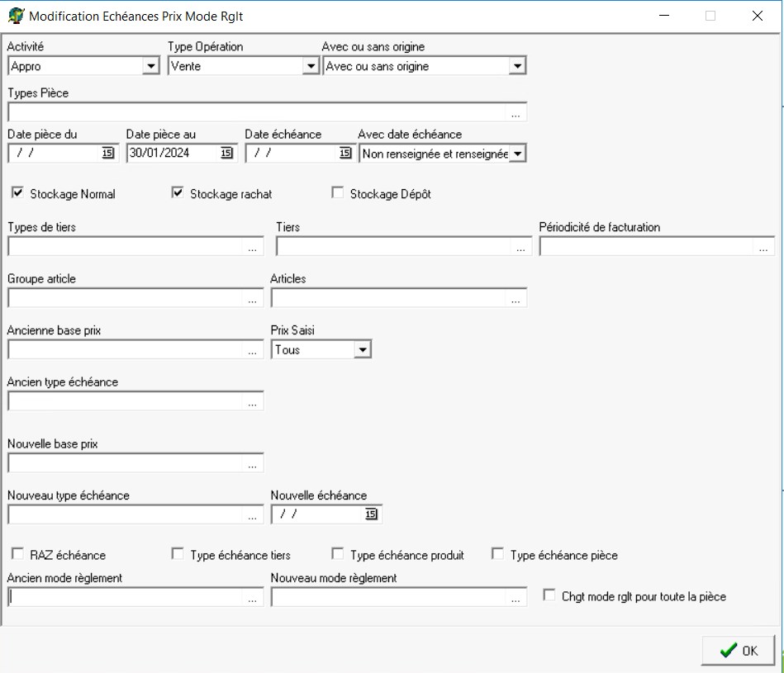
Task: Open the Type Opération dropdown list
Action: pyautogui.click(x=311, y=67)
